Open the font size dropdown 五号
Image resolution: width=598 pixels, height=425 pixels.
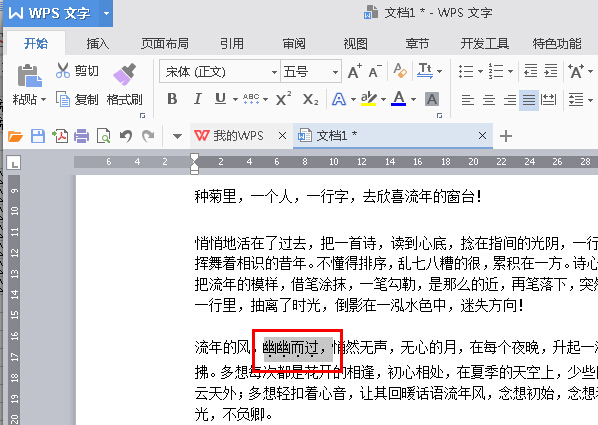click(311, 71)
